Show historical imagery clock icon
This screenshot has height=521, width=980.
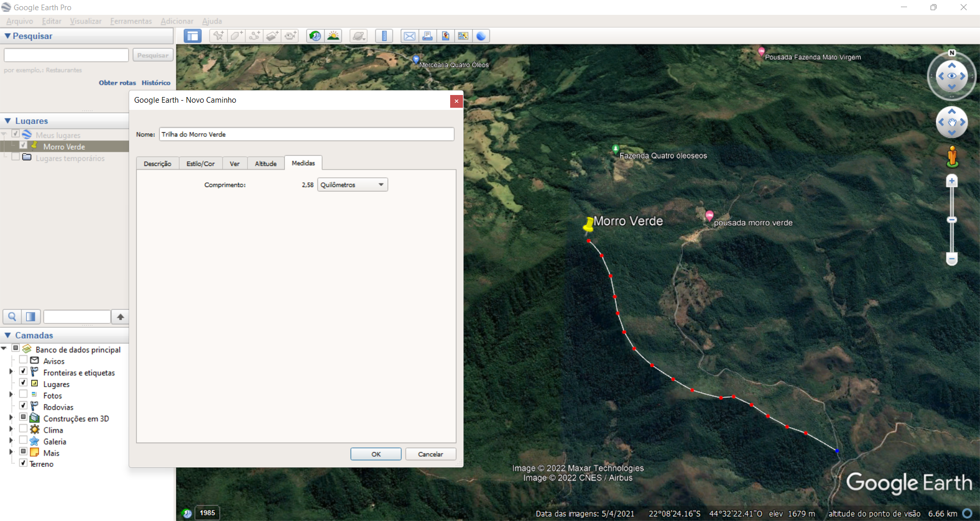click(315, 36)
